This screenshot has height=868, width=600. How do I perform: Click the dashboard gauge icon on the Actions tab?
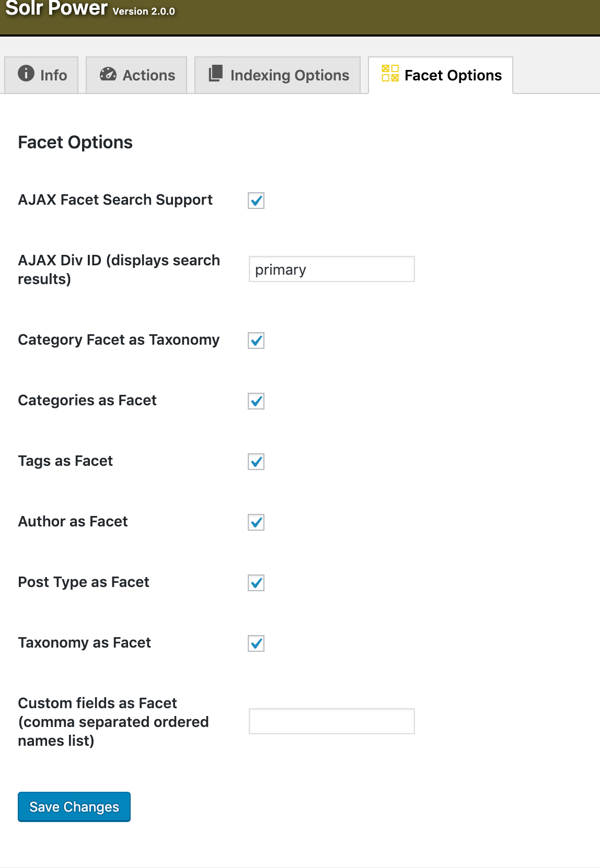pos(108,74)
